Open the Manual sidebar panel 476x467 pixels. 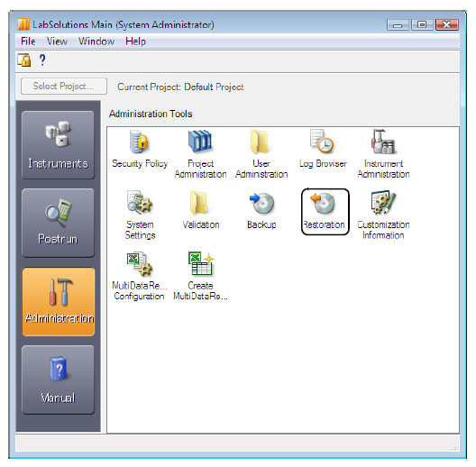tap(58, 380)
